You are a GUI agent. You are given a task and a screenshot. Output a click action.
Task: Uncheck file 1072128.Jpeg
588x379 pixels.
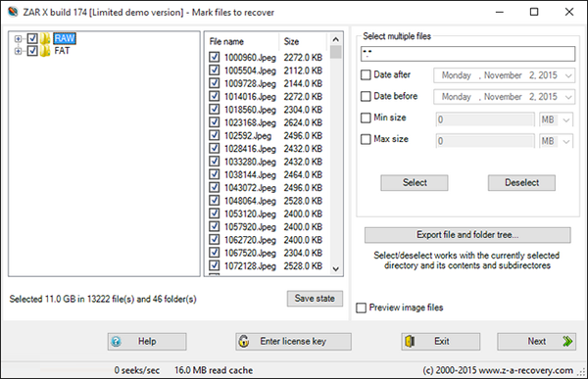point(214,265)
